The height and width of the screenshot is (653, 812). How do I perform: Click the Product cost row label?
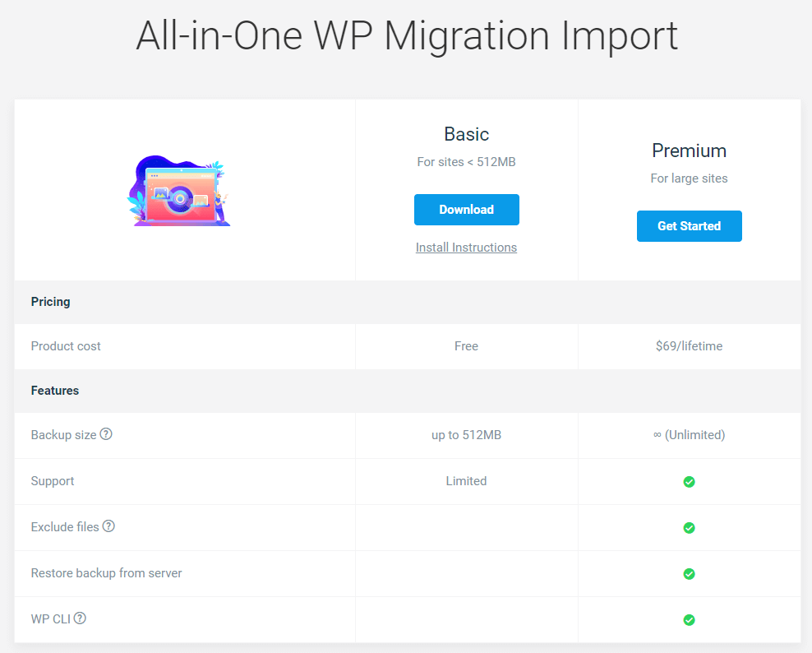click(x=66, y=346)
